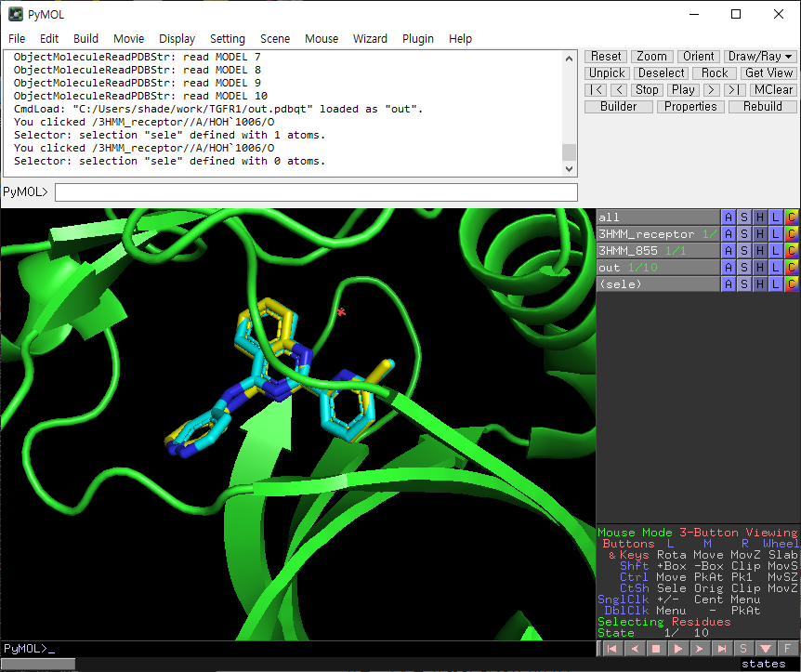Click the MClear button

(x=773, y=90)
